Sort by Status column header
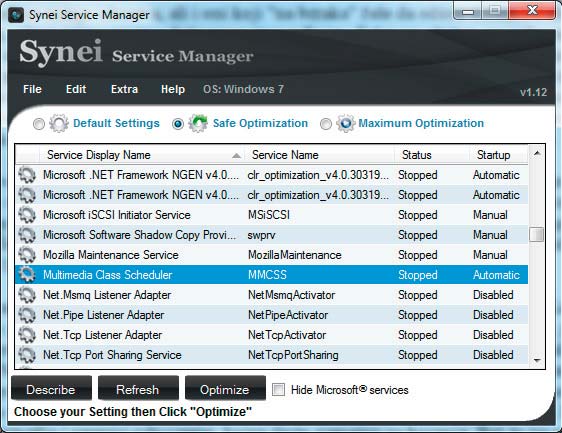Image resolution: width=562 pixels, height=433 pixels. pos(432,155)
